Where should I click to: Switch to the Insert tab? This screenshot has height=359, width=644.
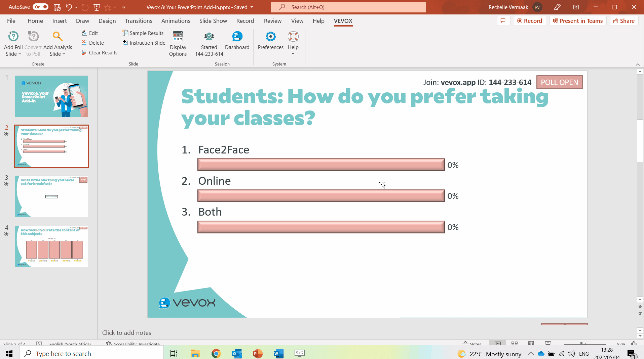[x=60, y=21]
